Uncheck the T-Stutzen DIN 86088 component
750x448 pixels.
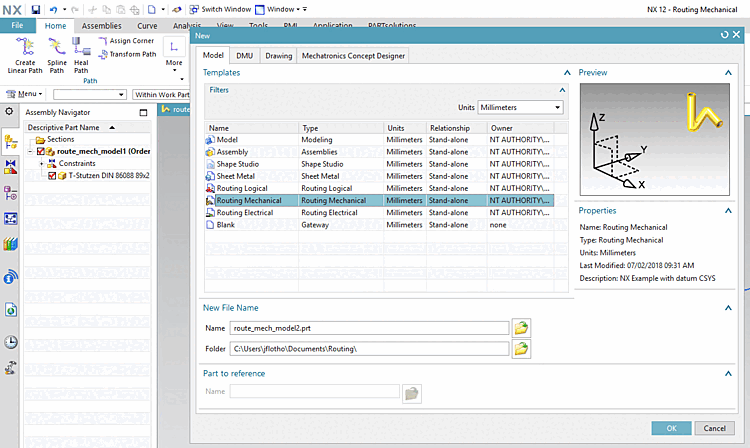(52, 175)
